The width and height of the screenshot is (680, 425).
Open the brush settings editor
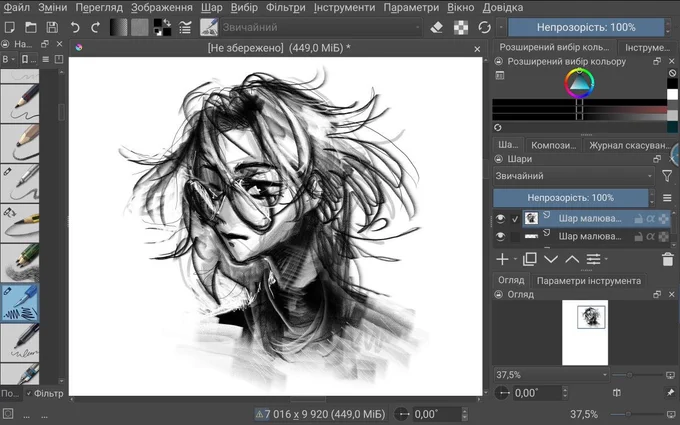click(x=185, y=27)
